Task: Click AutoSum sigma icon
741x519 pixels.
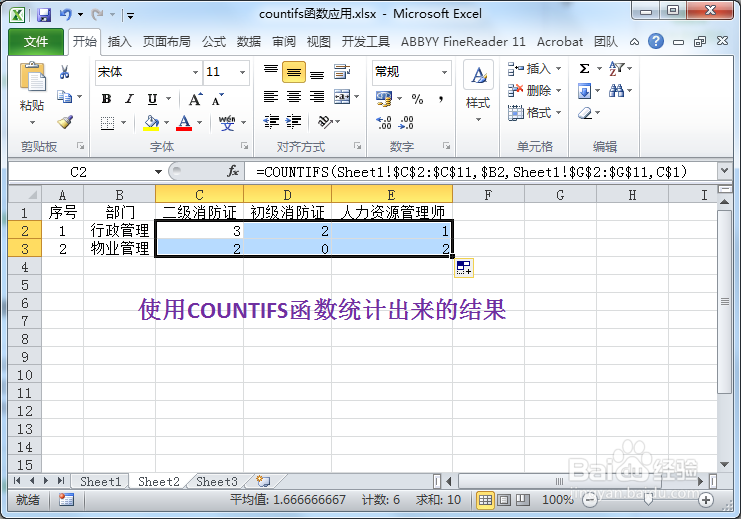Action: click(584, 69)
